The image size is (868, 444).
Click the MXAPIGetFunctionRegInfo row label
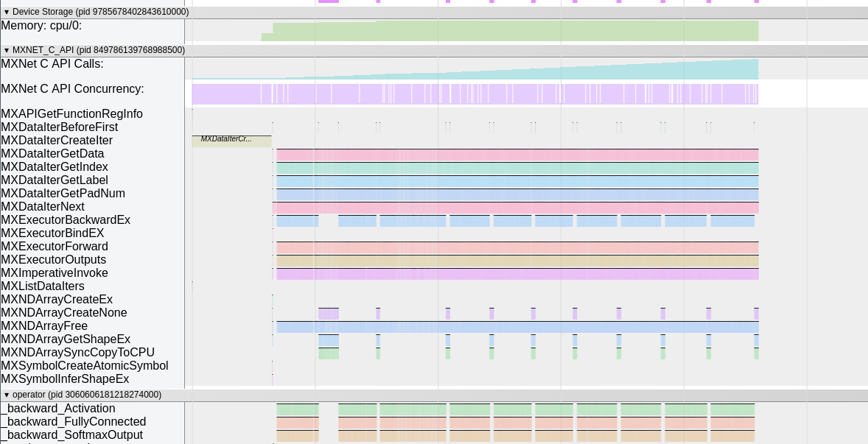[x=72, y=114]
